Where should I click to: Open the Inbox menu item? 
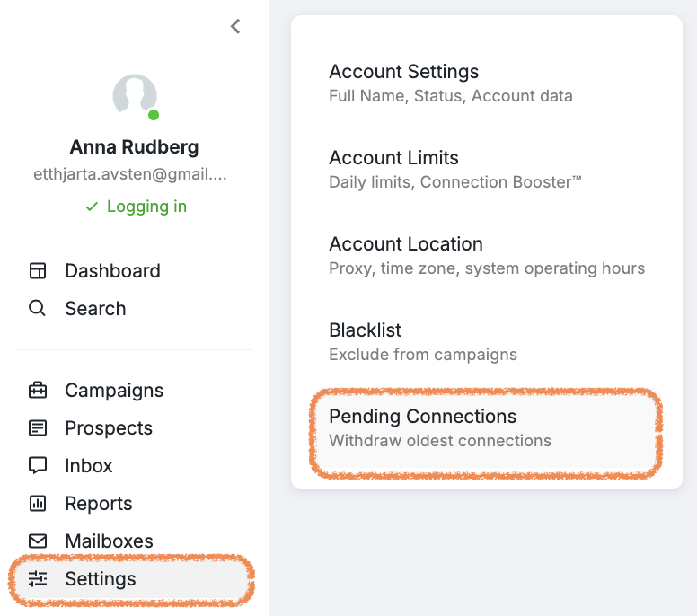pyautogui.click(x=89, y=466)
